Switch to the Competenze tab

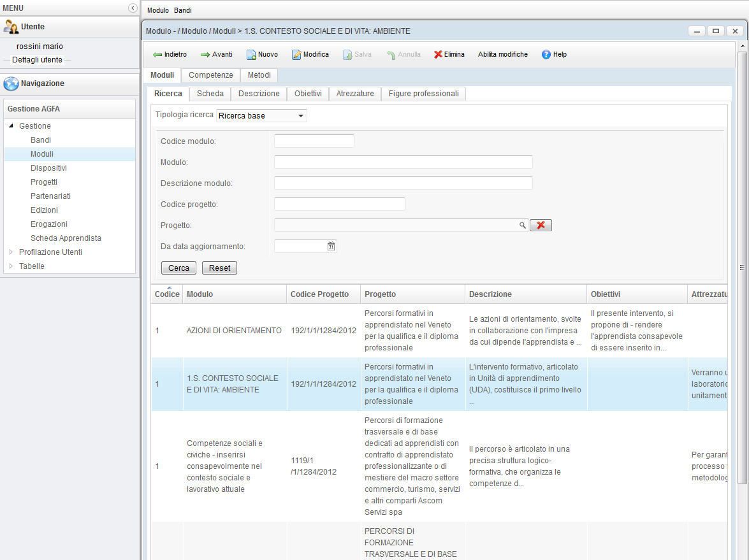coord(210,75)
